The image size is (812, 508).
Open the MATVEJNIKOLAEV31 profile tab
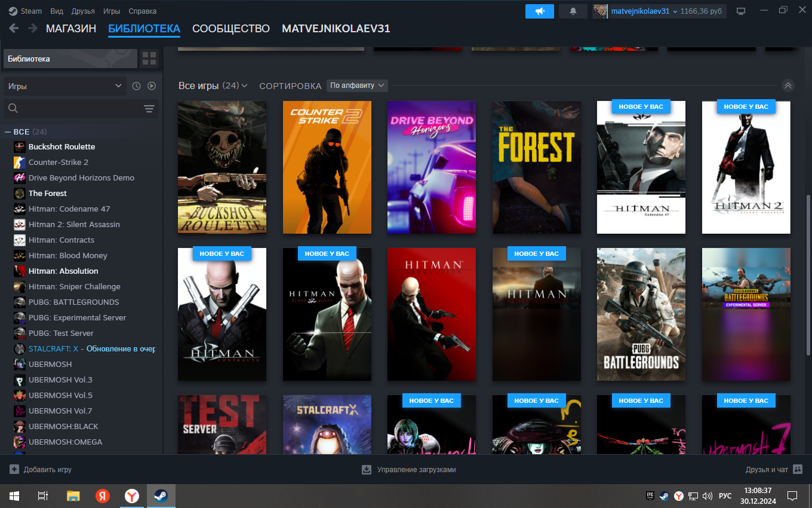[336, 29]
